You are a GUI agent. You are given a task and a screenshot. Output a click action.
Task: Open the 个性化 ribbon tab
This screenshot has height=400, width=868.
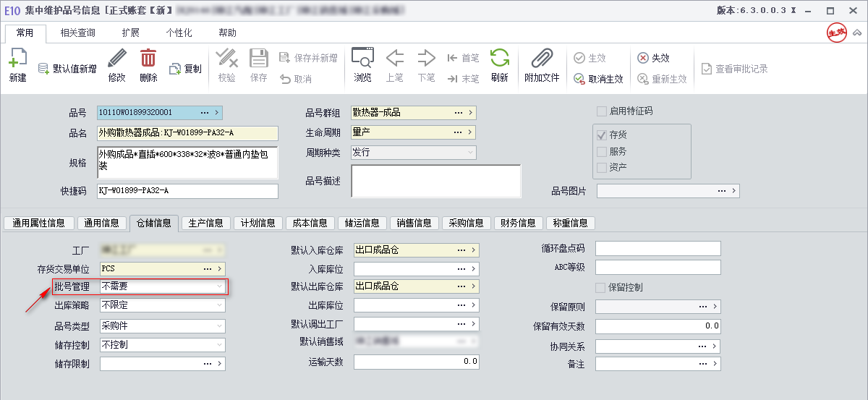(179, 33)
